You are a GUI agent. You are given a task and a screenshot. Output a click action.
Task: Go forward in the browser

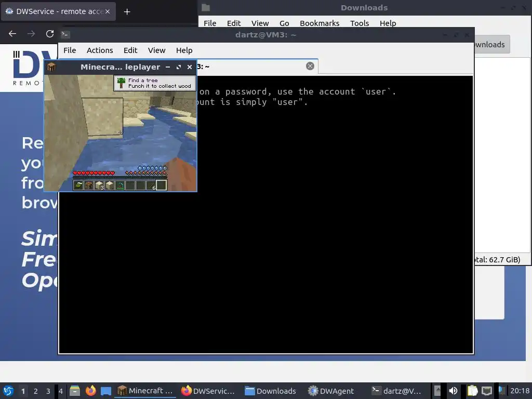pyautogui.click(x=31, y=34)
